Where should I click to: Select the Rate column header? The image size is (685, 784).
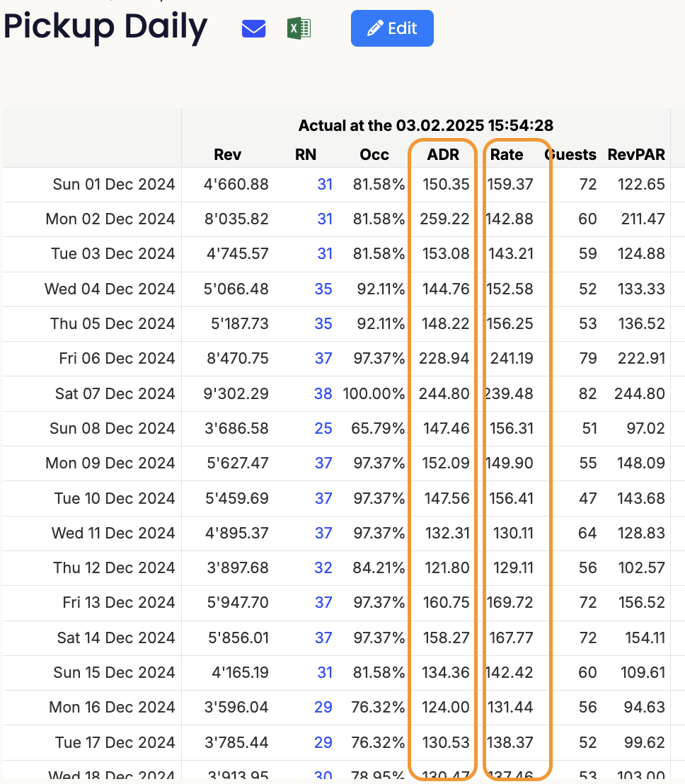[507, 155]
